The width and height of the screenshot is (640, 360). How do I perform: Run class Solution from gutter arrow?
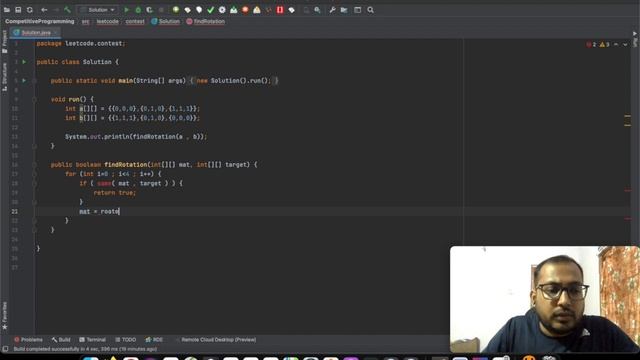point(24,62)
